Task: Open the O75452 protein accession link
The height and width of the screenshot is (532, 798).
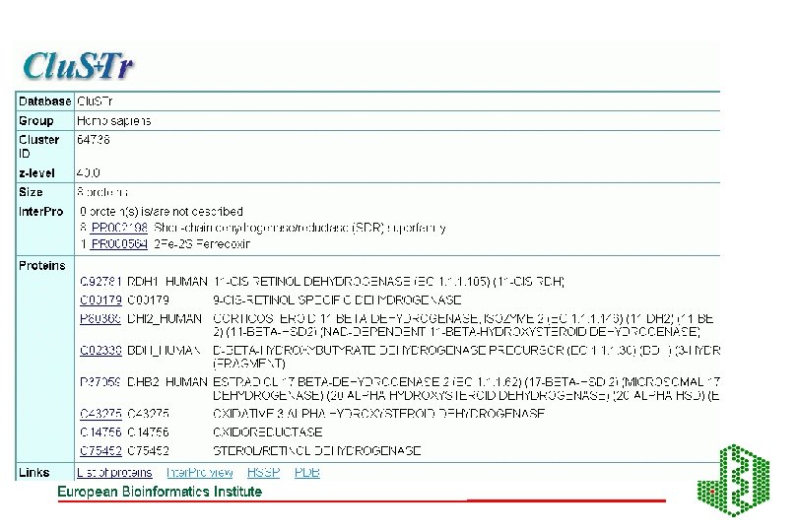Action: 100,450
